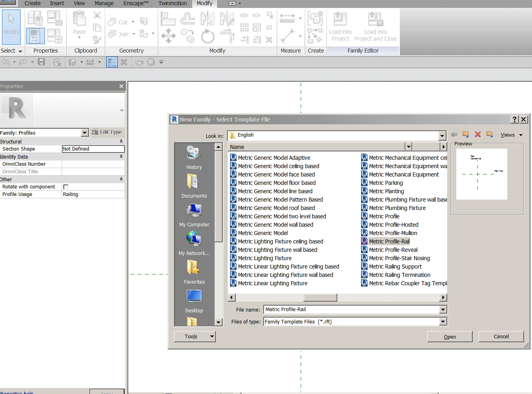Screen dimensions: 532x394
Task: Open the Views dropdown in dialog
Action: pyautogui.click(x=510, y=135)
